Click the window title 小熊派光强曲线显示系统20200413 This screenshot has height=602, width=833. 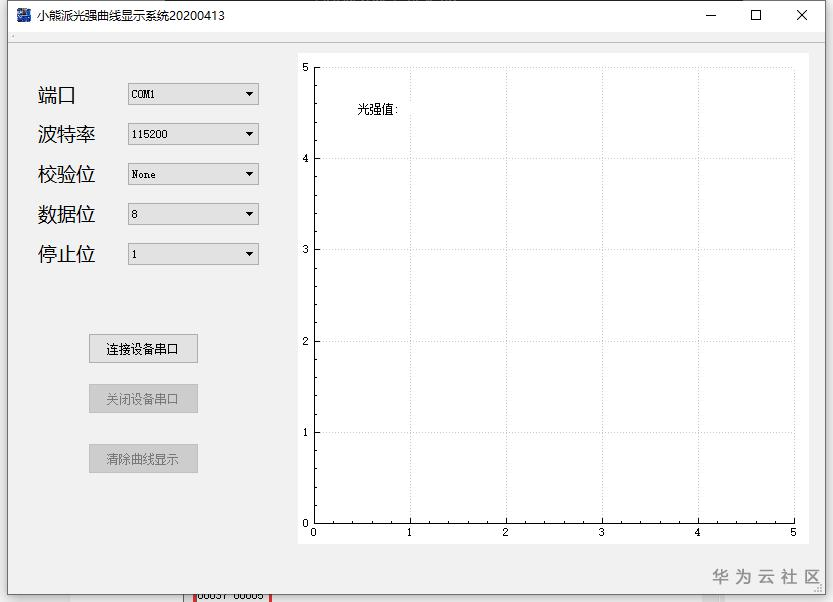131,16
